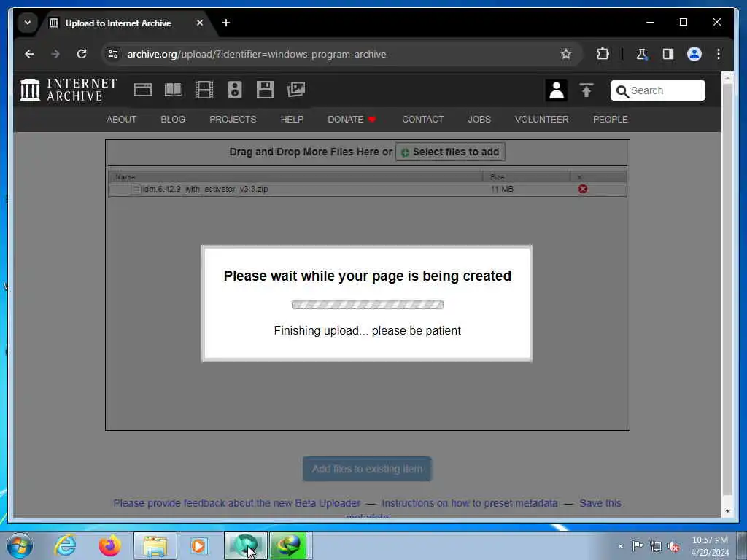747x560 pixels.
Task: Click inside the archive Search box
Action: [x=657, y=90]
